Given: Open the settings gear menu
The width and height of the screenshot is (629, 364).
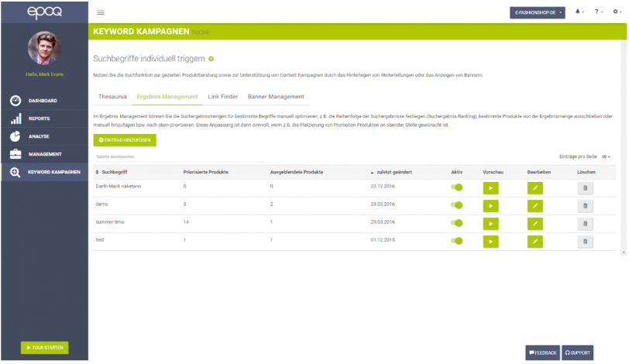Looking at the screenshot, I should (617, 12).
